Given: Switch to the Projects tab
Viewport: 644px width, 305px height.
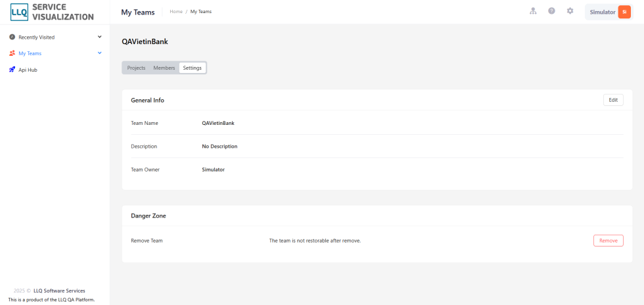Looking at the screenshot, I should [x=137, y=68].
